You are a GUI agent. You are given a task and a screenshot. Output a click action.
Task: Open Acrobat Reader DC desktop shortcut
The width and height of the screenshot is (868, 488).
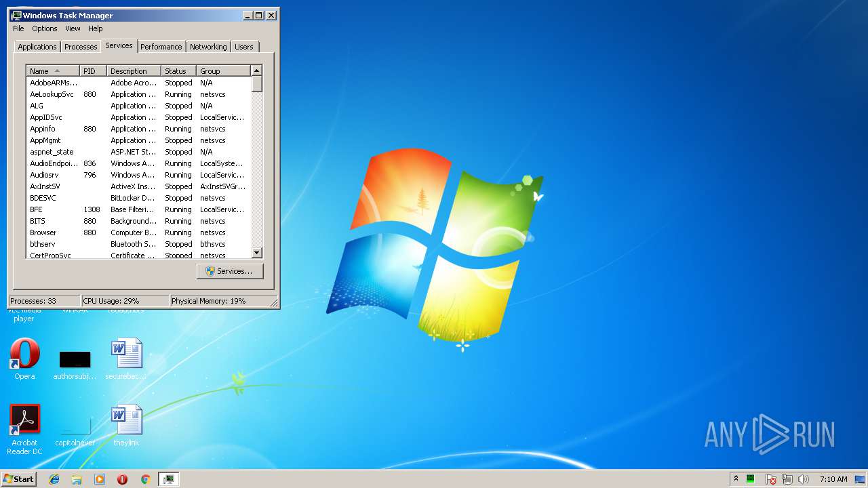tap(24, 430)
